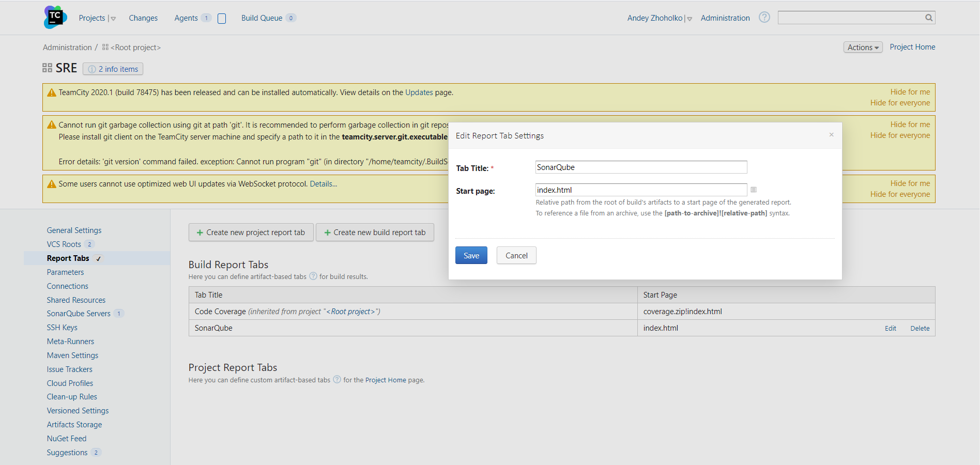Open Root project link in Code Coverage row

click(x=351, y=312)
